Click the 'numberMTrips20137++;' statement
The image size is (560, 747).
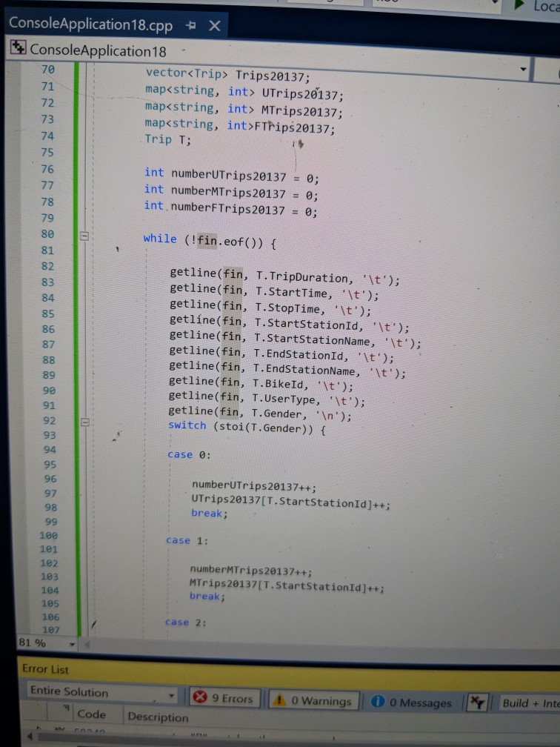coord(251,571)
